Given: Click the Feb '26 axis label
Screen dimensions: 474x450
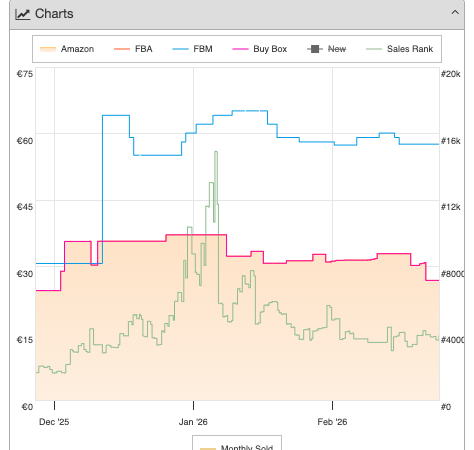Looking at the screenshot, I should point(332,422).
